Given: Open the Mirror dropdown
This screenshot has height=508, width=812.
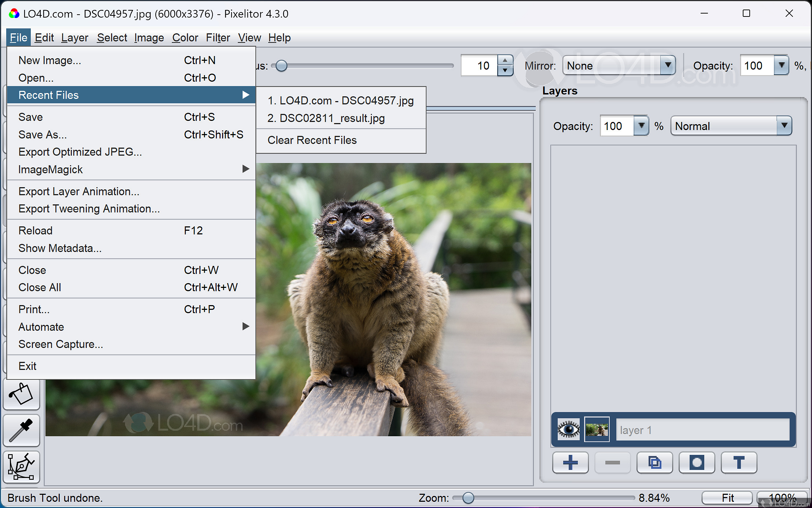Looking at the screenshot, I should click(x=619, y=66).
